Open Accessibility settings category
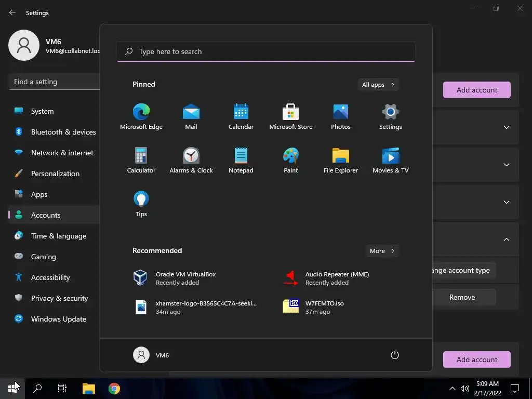 (x=54, y=277)
